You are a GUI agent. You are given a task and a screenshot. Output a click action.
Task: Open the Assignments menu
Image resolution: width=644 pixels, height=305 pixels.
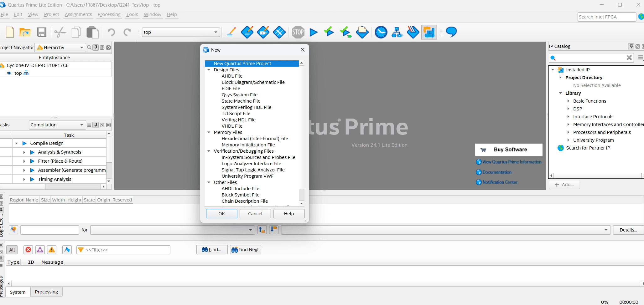tap(78, 14)
